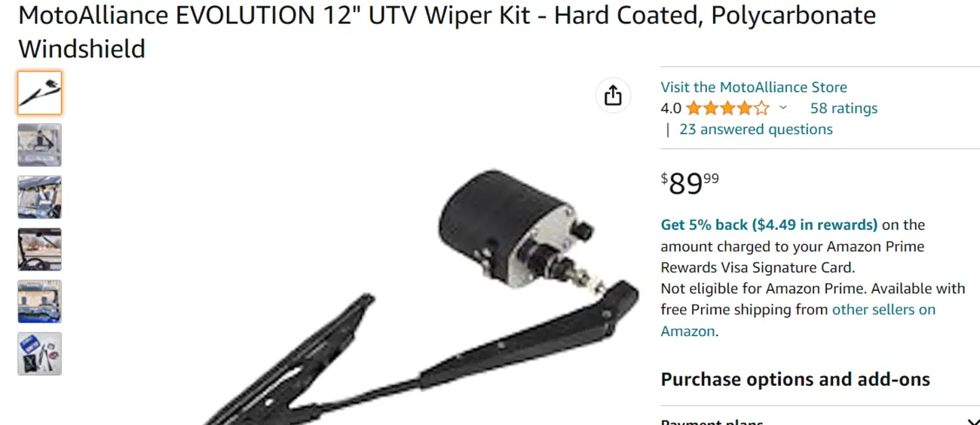980x425 pixels.
Task: Click Get 5% back rewards link
Action: pyautogui.click(x=769, y=225)
